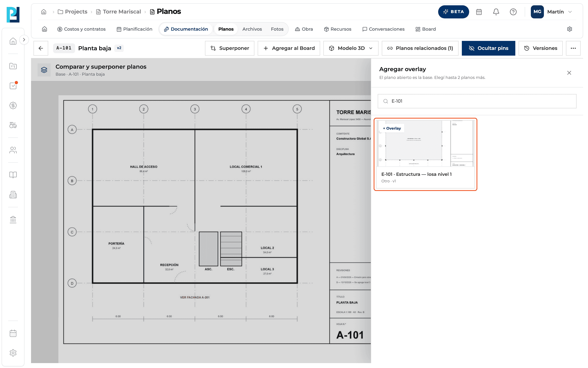
Task: Open sidebar dollar costs icon
Action: click(x=13, y=105)
